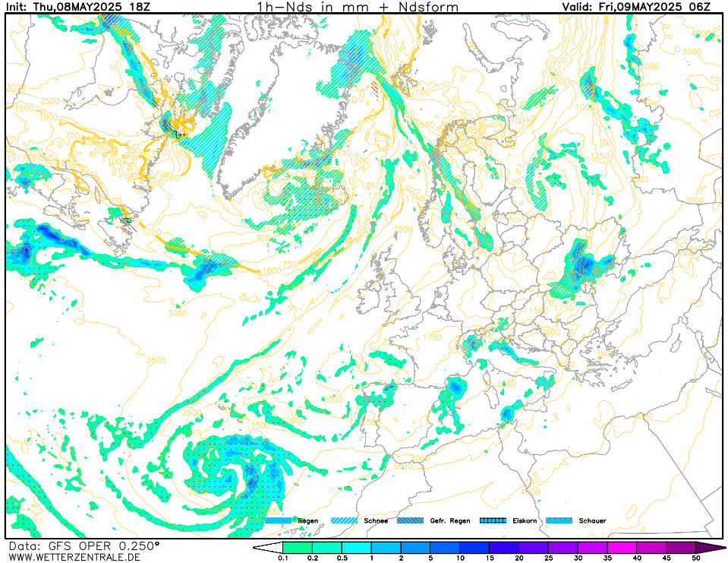728x563 pixels.
Task: Click the red-hatched Gefr. Regen legend swatch
Action: click(411, 520)
